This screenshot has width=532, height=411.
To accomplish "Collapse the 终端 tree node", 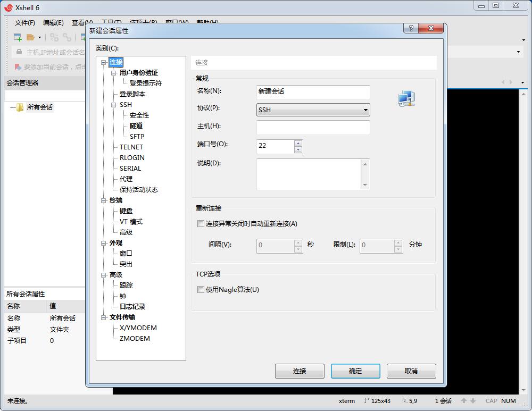I will (104, 200).
